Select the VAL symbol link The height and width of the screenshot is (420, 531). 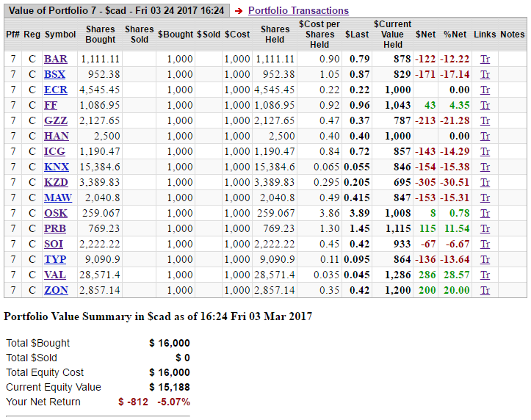[55, 275]
